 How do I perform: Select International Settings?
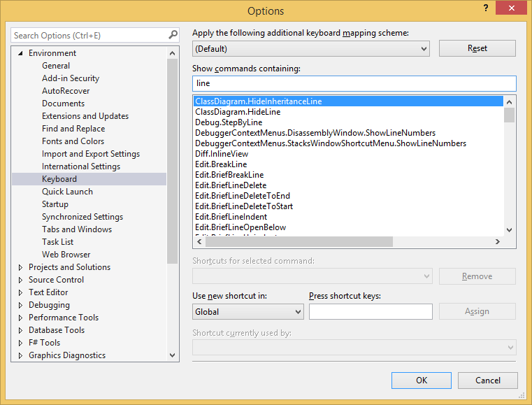[x=81, y=166]
